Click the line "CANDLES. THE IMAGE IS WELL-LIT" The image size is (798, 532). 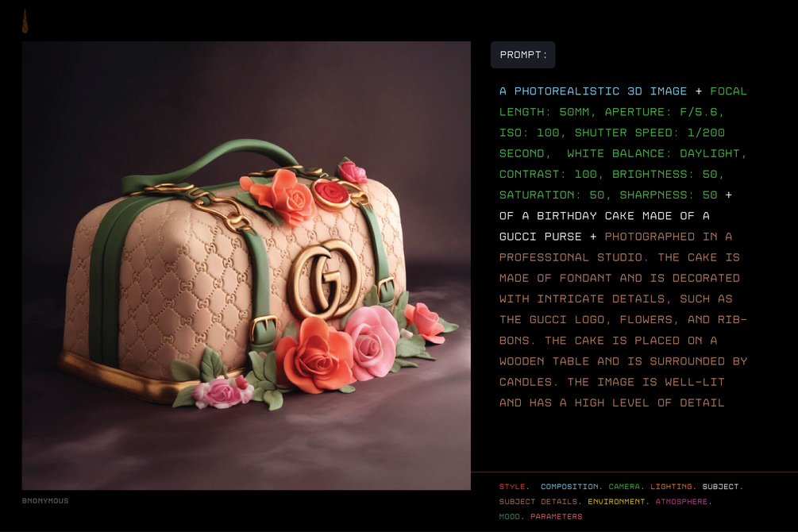click(x=611, y=382)
